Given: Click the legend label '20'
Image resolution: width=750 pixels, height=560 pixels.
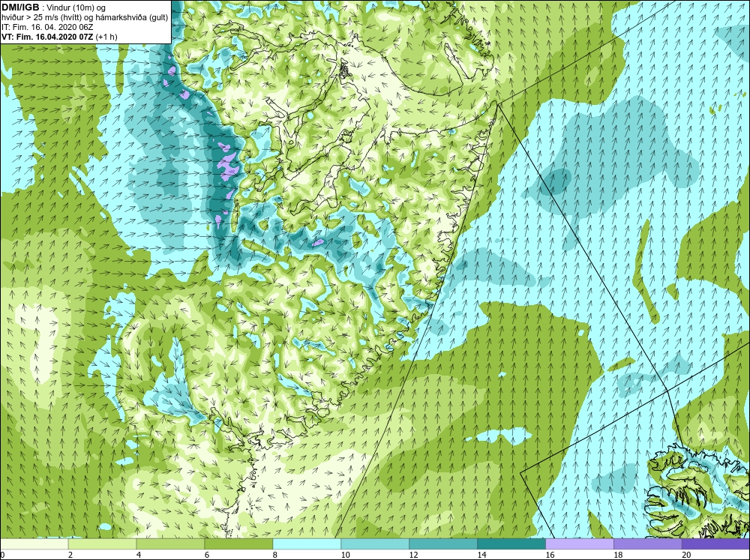Looking at the screenshot, I should click(x=686, y=555).
